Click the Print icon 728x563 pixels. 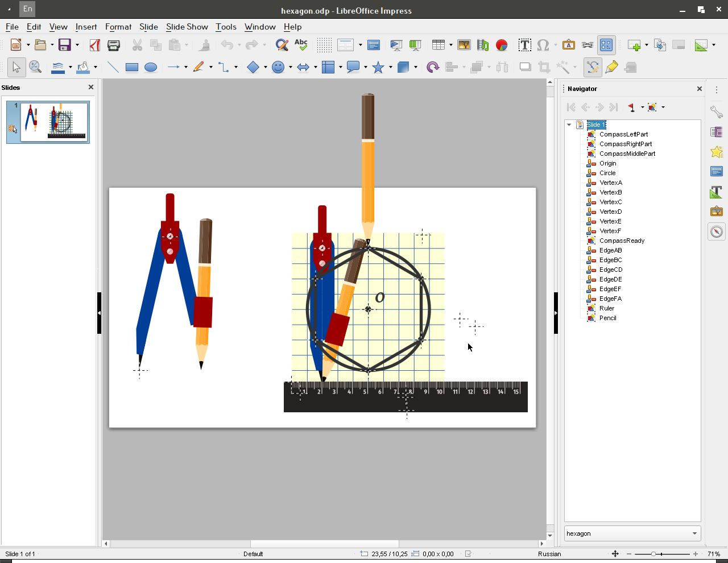[114, 45]
